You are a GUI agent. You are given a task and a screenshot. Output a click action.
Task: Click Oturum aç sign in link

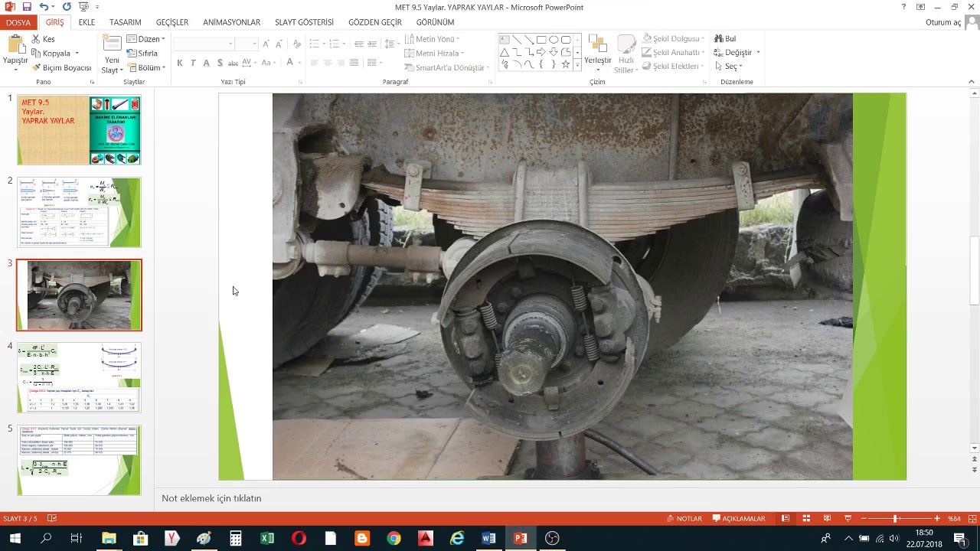tap(943, 22)
